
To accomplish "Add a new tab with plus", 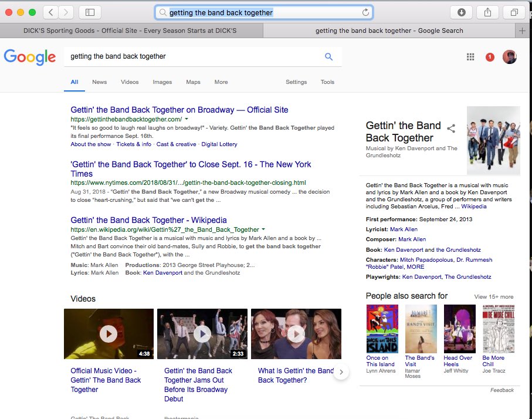I will point(522,31).
